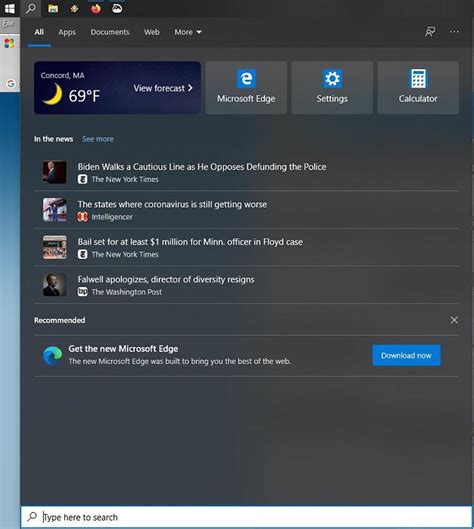
Task: Open the Biden Defunding the Police headline
Action: (202, 167)
